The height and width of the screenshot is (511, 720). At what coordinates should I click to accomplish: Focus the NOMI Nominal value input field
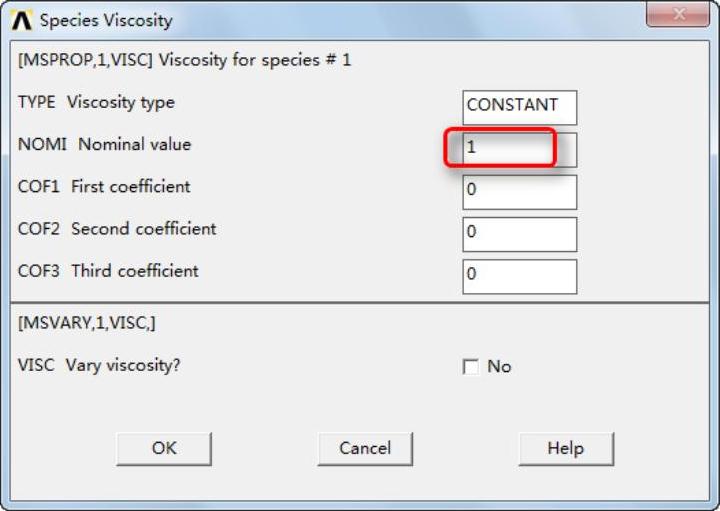(x=519, y=148)
